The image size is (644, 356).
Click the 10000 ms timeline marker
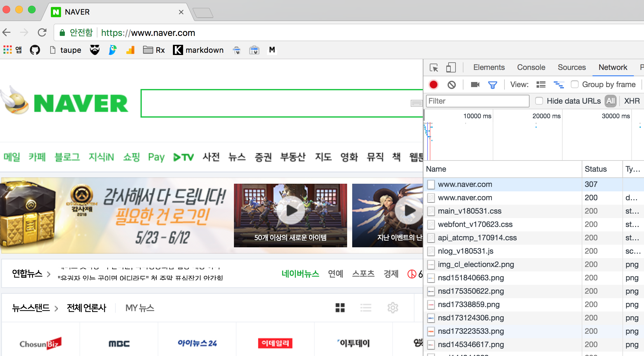coord(477,116)
